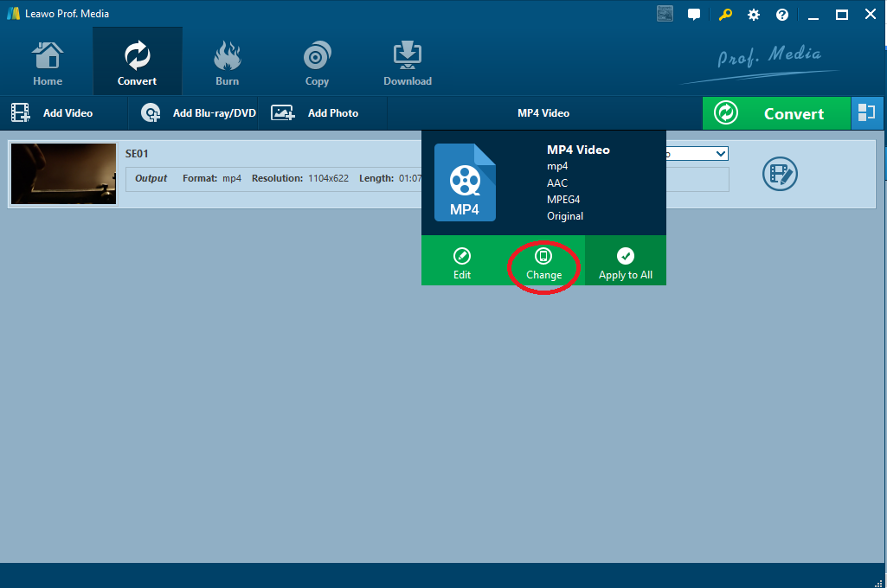Toggle the side panel layout icon
887x588 pixels.
point(865,113)
